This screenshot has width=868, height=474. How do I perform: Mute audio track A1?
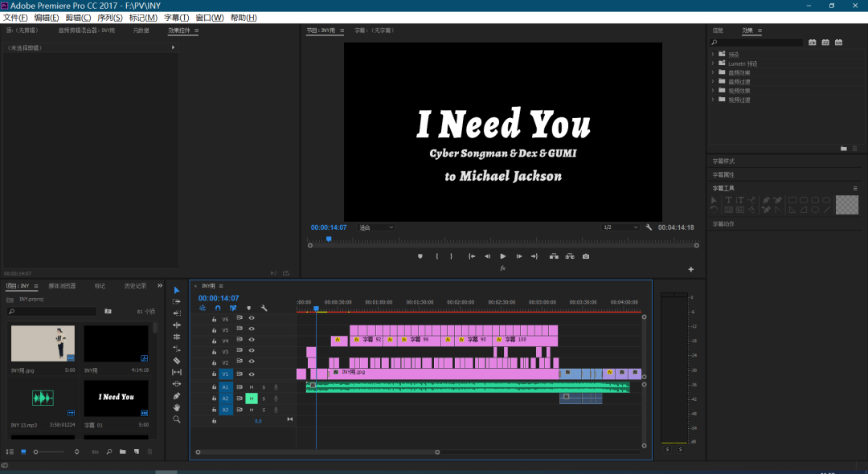pyautogui.click(x=252, y=387)
